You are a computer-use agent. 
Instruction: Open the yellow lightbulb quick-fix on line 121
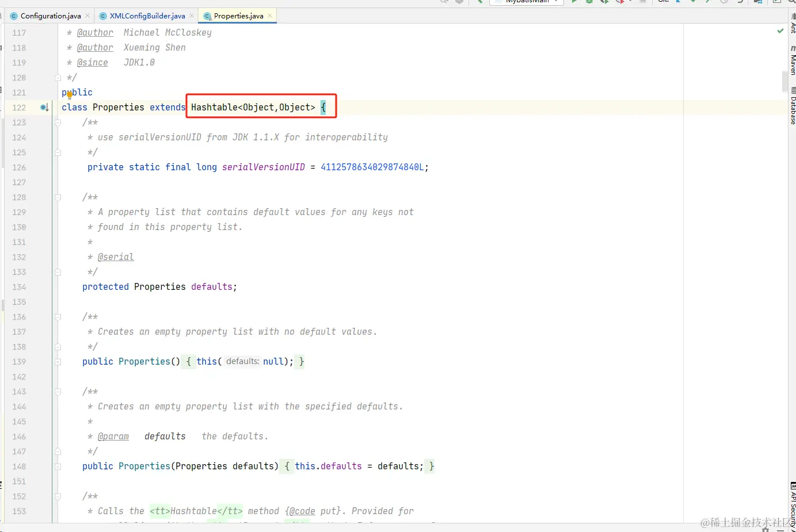pyautogui.click(x=70, y=95)
